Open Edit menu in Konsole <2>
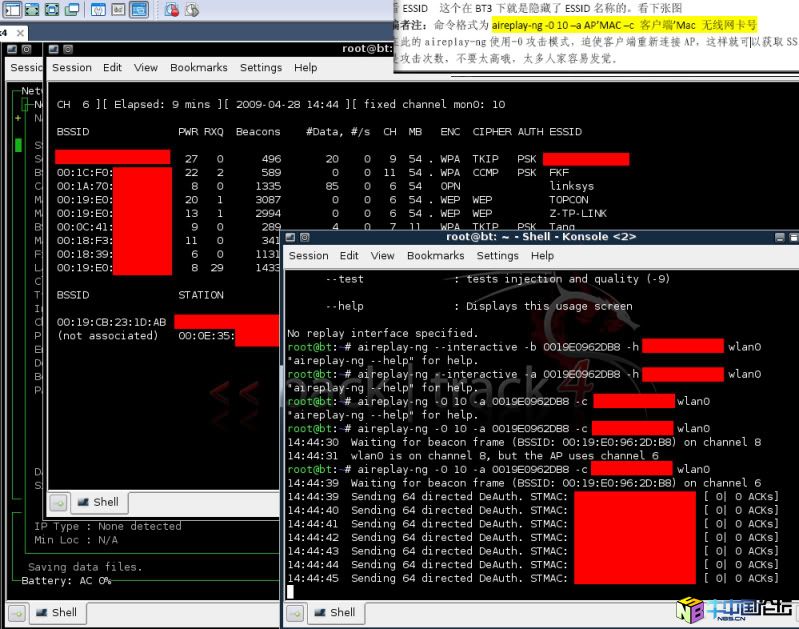799x629 pixels. pyautogui.click(x=349, y=255)
